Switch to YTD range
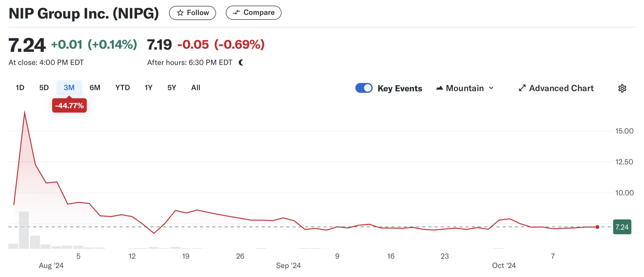 [123, 88]
